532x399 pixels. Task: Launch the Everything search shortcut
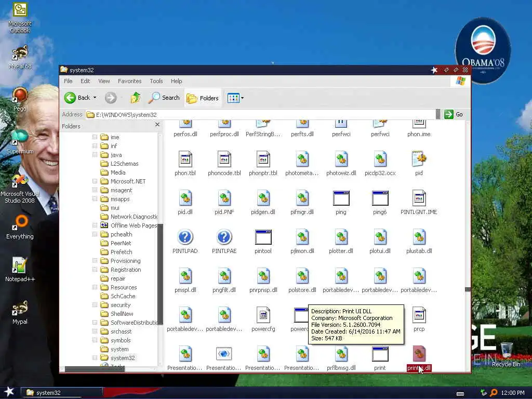click(x=20, y=228)
